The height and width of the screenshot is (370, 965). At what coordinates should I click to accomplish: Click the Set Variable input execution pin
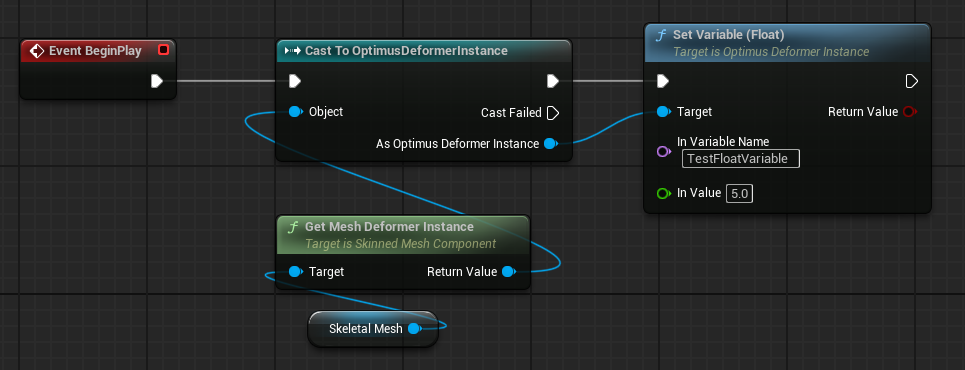(662, 81)
